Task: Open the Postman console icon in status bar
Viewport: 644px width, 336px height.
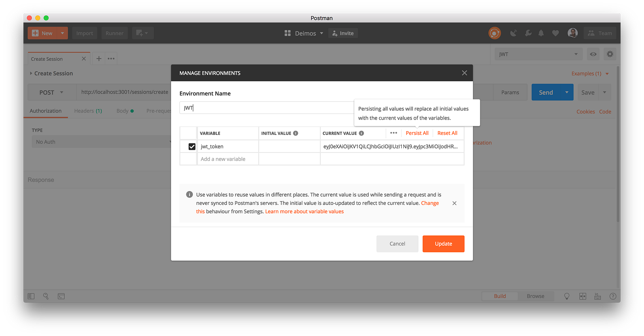Action: (x=61, y=296)
